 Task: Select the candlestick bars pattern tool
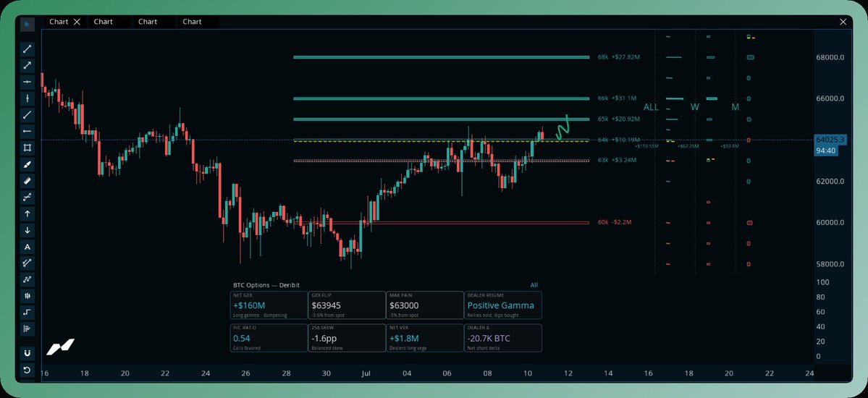27,295
